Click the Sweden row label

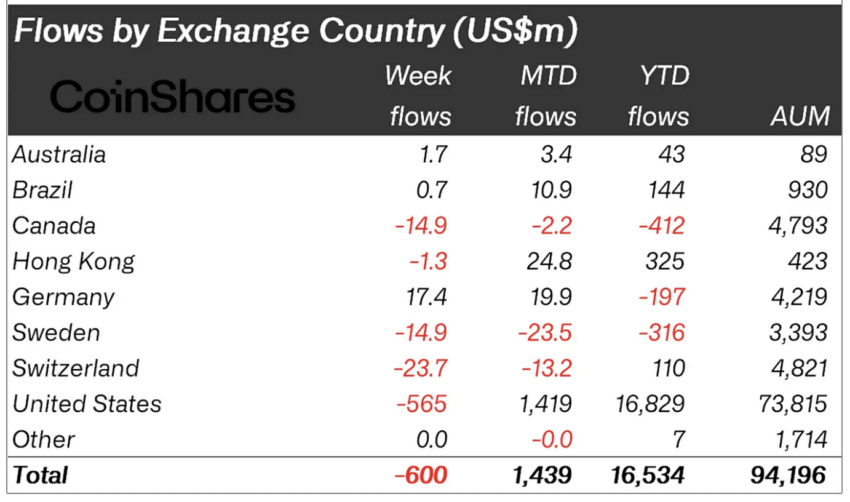click(56, 333)
